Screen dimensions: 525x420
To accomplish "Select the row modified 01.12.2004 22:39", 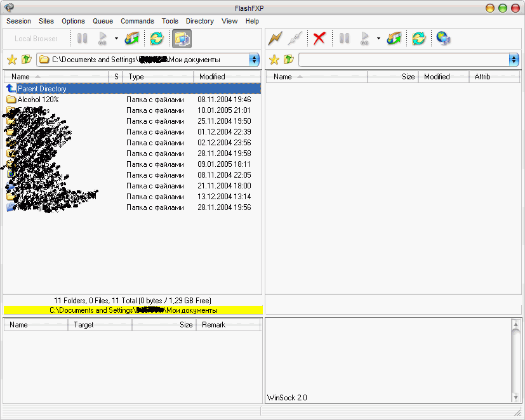I will [133, 132].
